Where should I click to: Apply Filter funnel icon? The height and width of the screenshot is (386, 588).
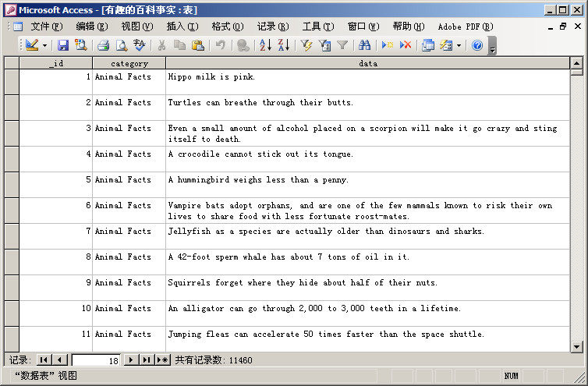click(342, 45)
